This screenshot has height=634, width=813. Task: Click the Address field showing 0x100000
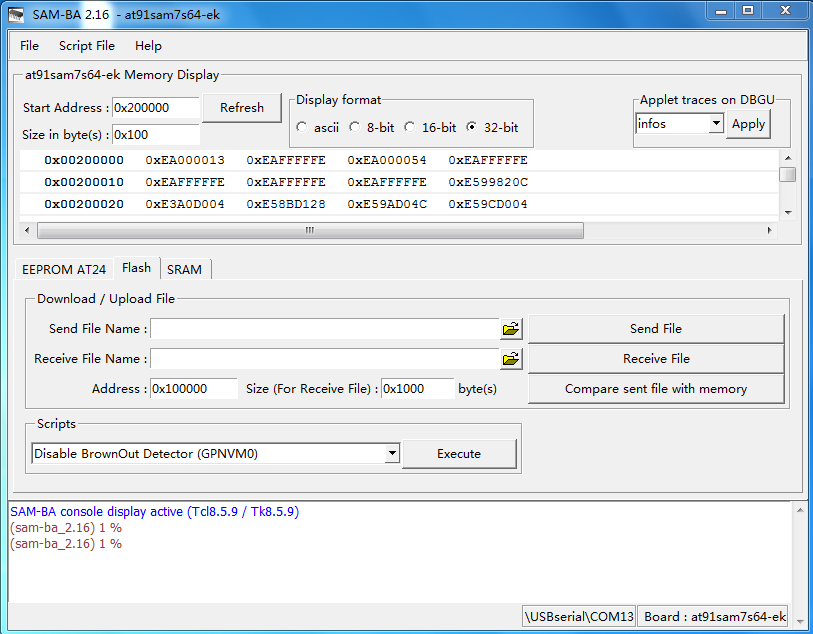[x=194, y=389]
